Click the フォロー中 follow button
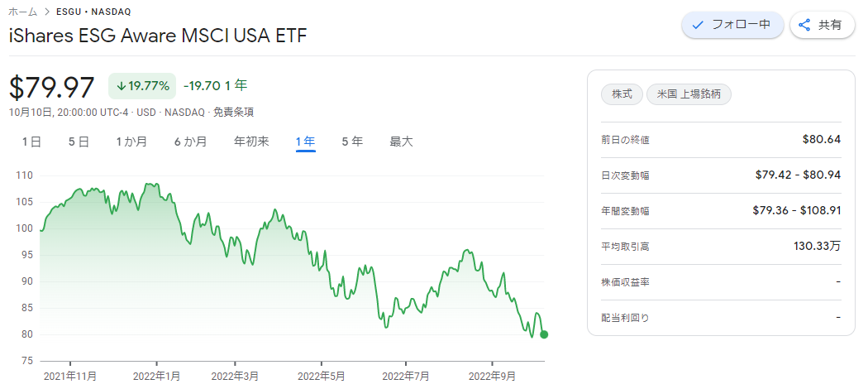 [732, 25]
